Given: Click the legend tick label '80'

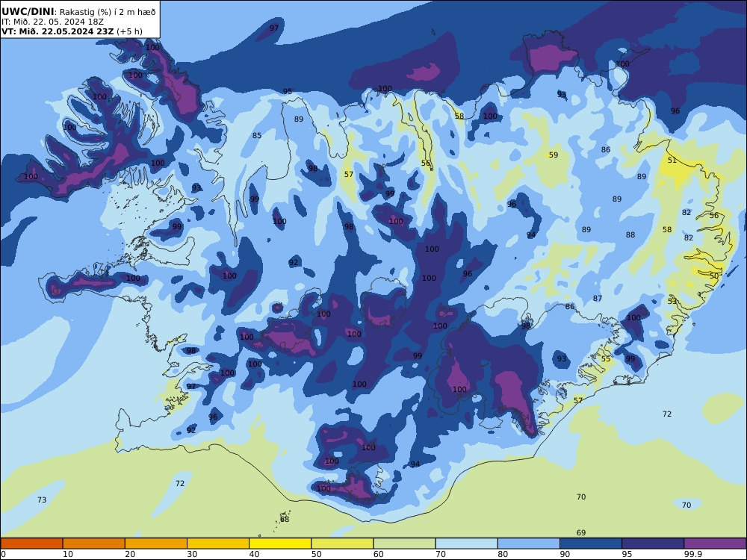Looking at the screenshot, I should click(503, 554).
